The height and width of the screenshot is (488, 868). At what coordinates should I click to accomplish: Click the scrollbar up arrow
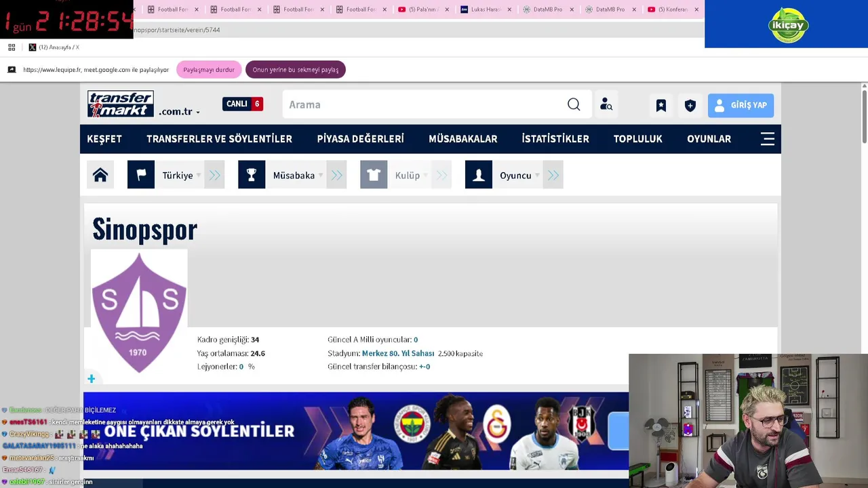click(864, 86)
